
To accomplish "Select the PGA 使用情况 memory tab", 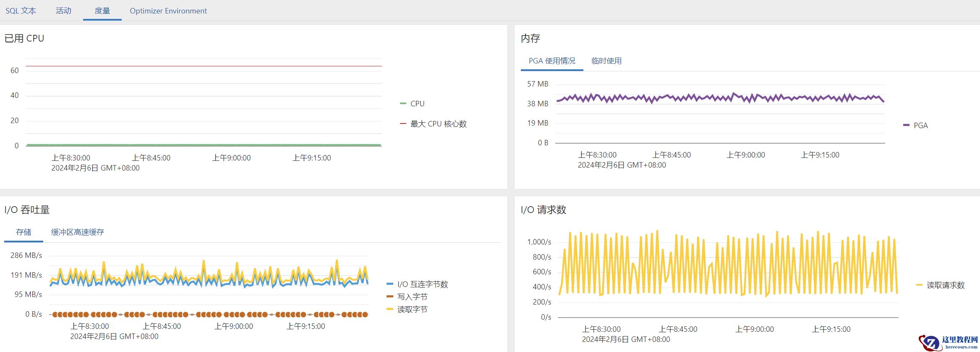I will pyautogui.click(x=552, y=61).
